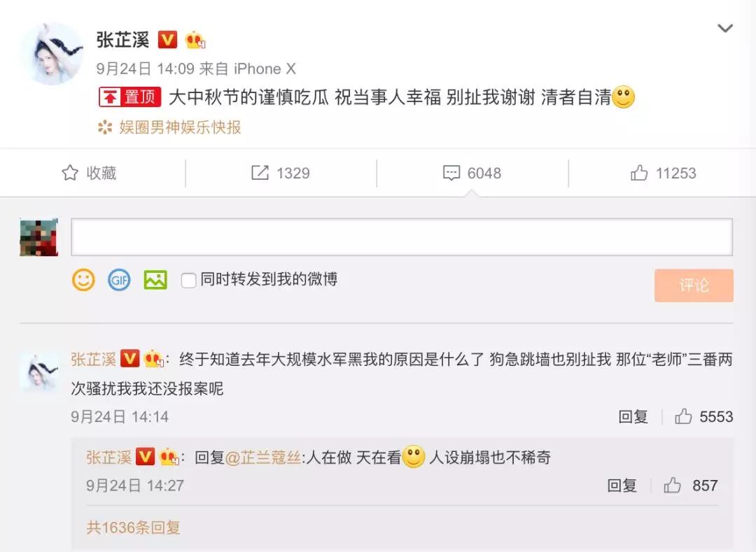Like the post with the 11253 thumbs-up
Image resolution: width=756 pixels, height=552 pixels.
[x=639, y=172]
